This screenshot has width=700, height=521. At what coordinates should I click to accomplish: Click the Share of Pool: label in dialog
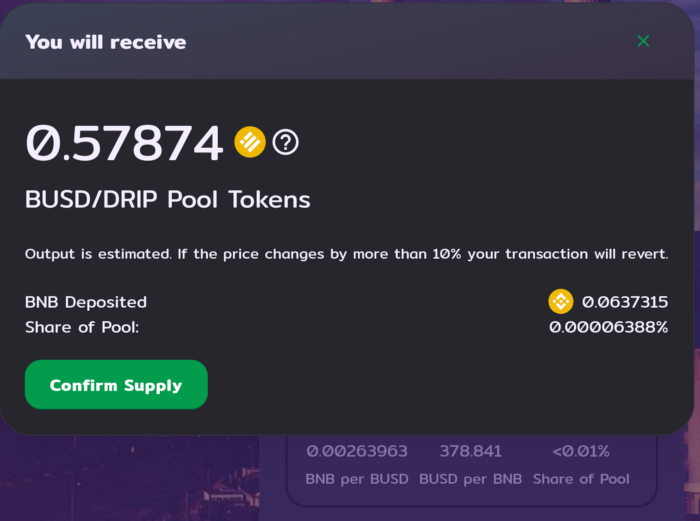[x=82, y=327]
